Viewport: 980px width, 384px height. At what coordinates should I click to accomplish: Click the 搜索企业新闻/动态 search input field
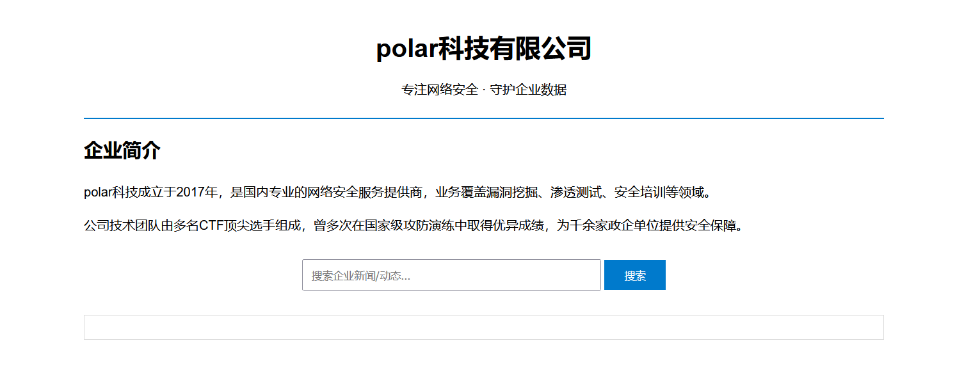pyautogui.click(x=451, y=275)
